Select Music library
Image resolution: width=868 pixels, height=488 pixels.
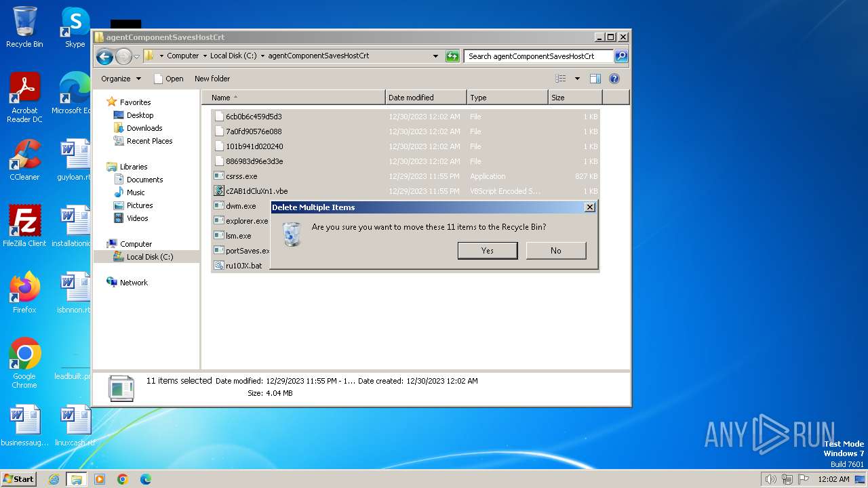(x=136, y=192)
